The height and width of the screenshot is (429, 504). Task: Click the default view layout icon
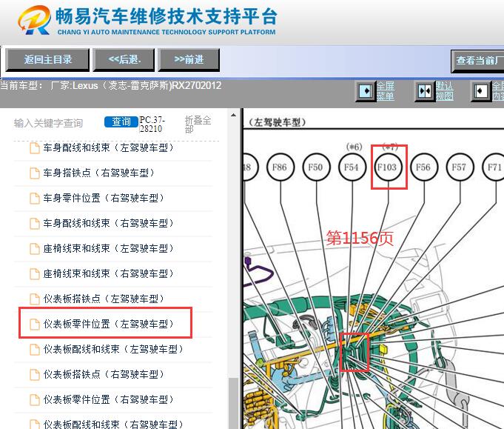pyautogui.click(x=425, y=91)
